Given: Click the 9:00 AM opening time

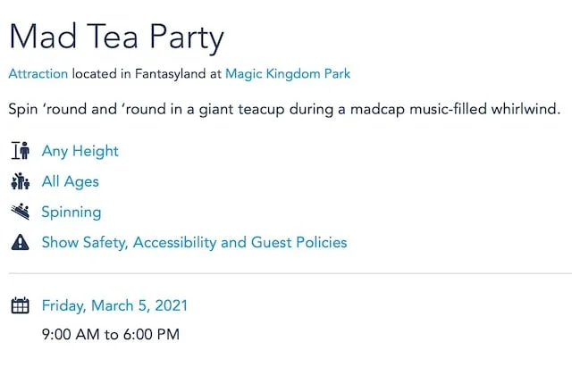Looking at the screenshot, I should [x=71, y=335].
